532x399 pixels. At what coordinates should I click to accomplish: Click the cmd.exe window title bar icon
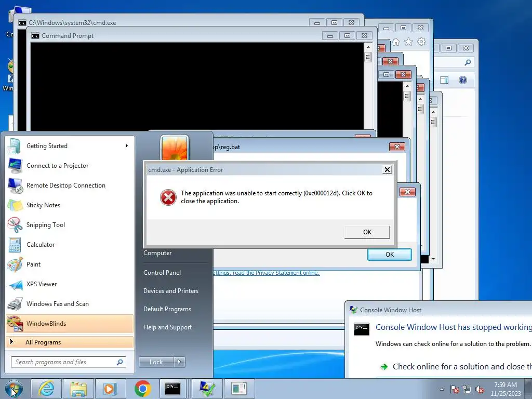tap(22, 23)
